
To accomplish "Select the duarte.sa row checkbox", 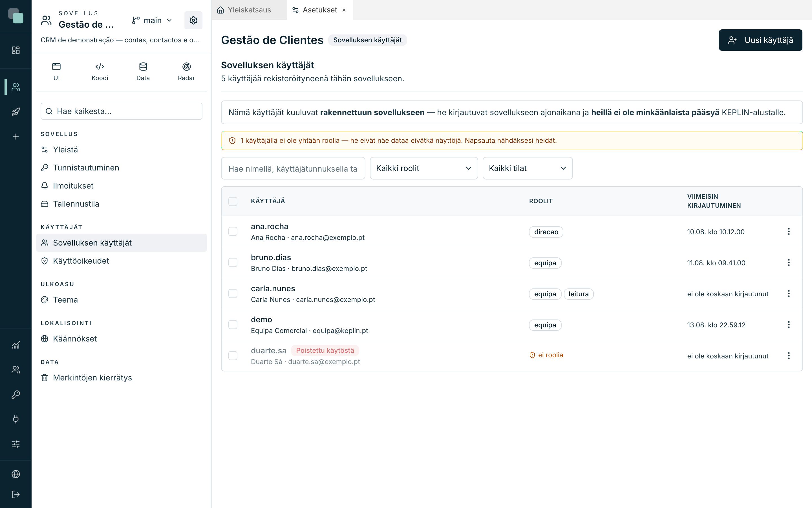I will pyautogui.click(x=233, y=356).
